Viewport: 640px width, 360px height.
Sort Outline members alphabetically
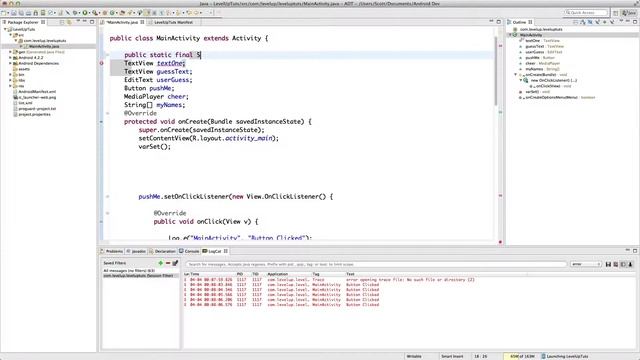[x=582, y=22]
